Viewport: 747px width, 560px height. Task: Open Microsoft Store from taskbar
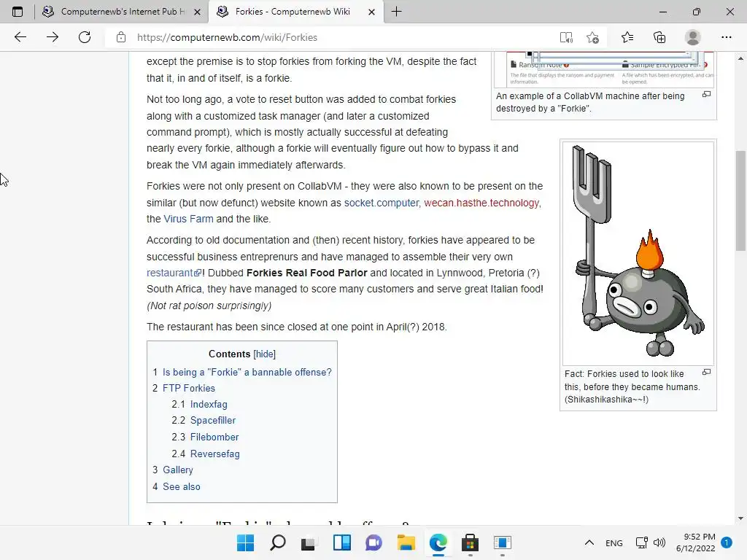pos(470,542)
